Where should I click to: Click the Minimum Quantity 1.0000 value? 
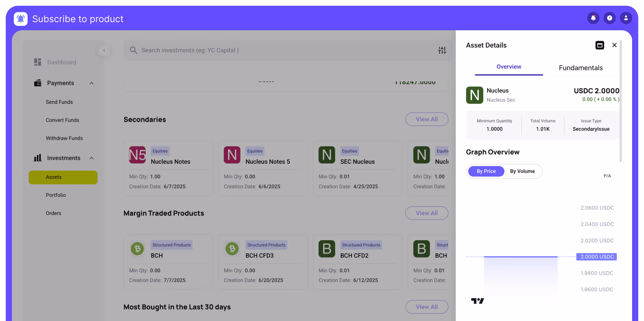click(495, 129)
